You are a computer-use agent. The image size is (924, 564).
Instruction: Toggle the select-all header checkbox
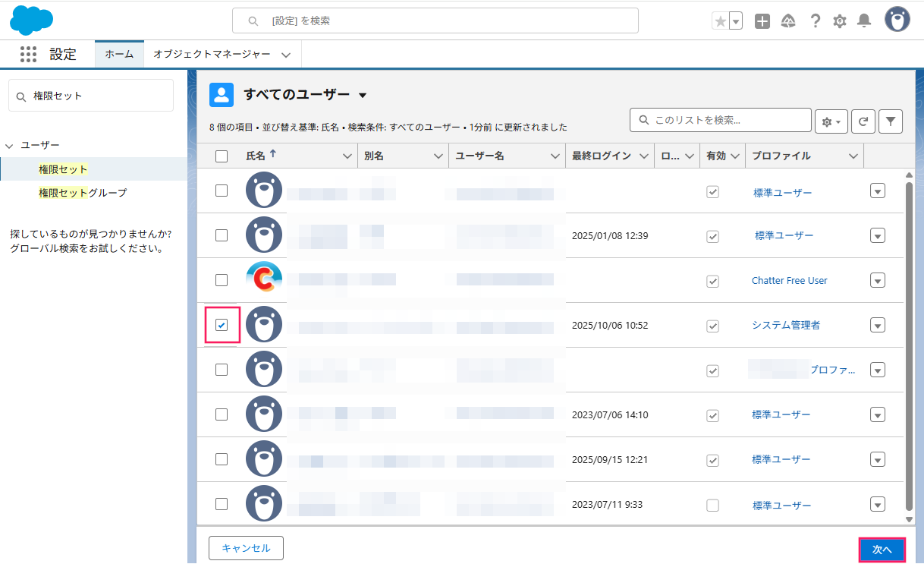222,156
